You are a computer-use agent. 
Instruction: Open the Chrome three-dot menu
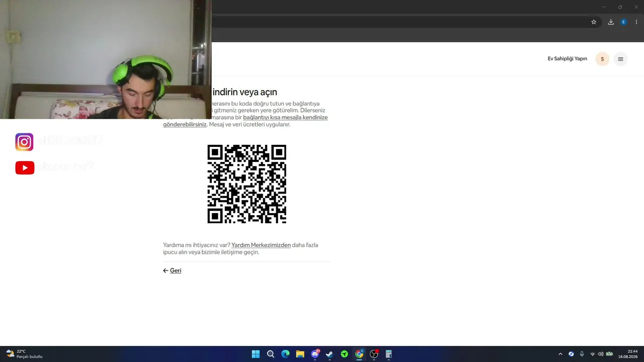(x=636, y=22)
